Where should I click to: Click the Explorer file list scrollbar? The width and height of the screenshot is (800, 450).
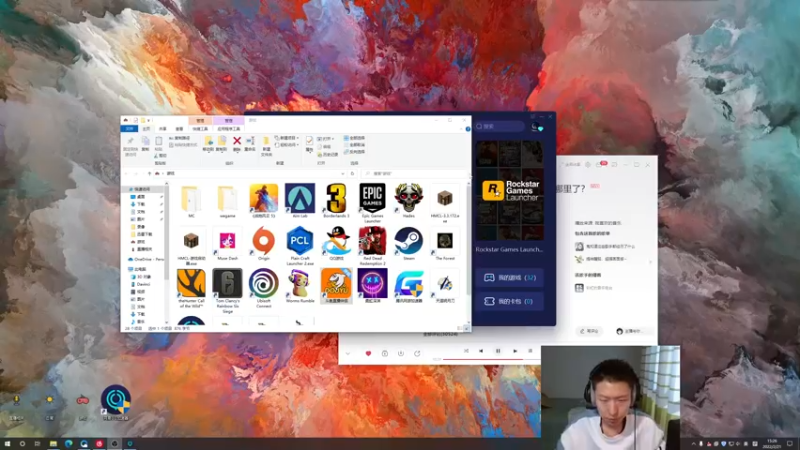click(x=468, y=252)
